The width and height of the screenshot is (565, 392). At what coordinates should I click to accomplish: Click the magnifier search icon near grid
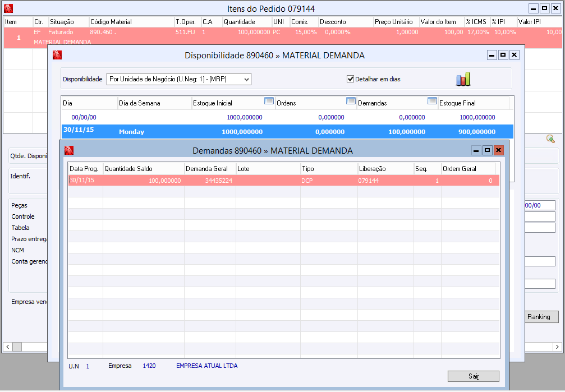[x=550, y=139]
